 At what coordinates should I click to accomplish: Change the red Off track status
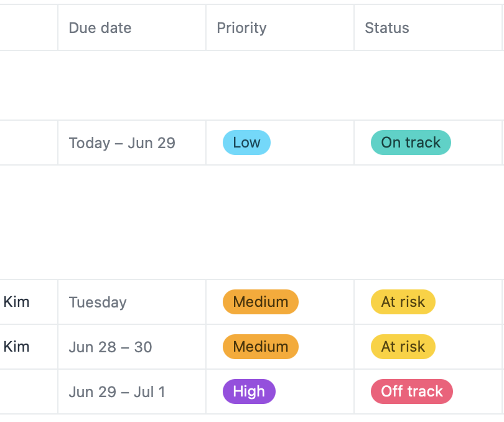(411, 392)
